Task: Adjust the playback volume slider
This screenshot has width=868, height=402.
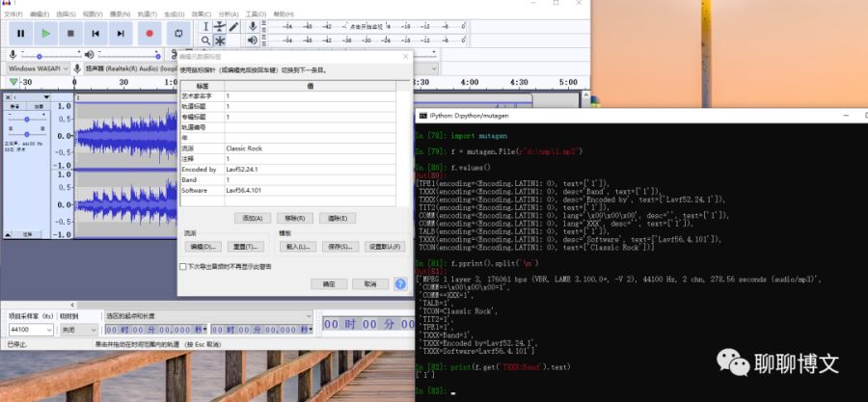Action: click(128, 55)
